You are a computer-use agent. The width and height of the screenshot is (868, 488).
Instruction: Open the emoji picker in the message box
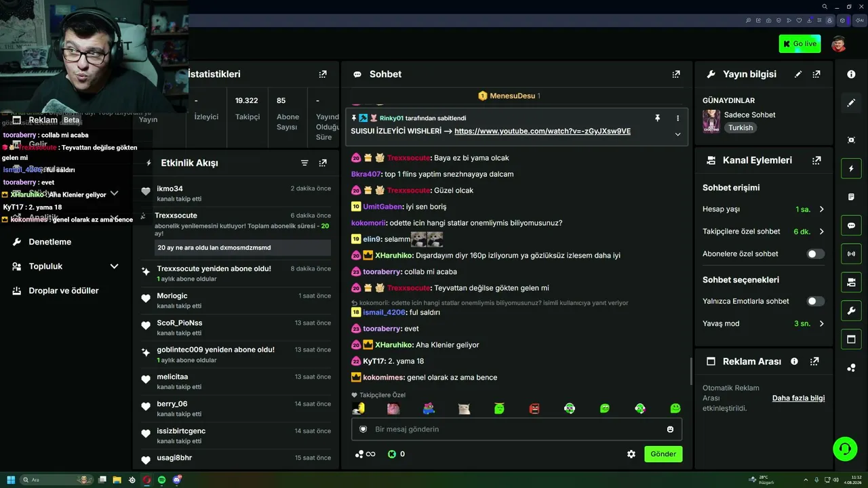(x=670, y=429)
